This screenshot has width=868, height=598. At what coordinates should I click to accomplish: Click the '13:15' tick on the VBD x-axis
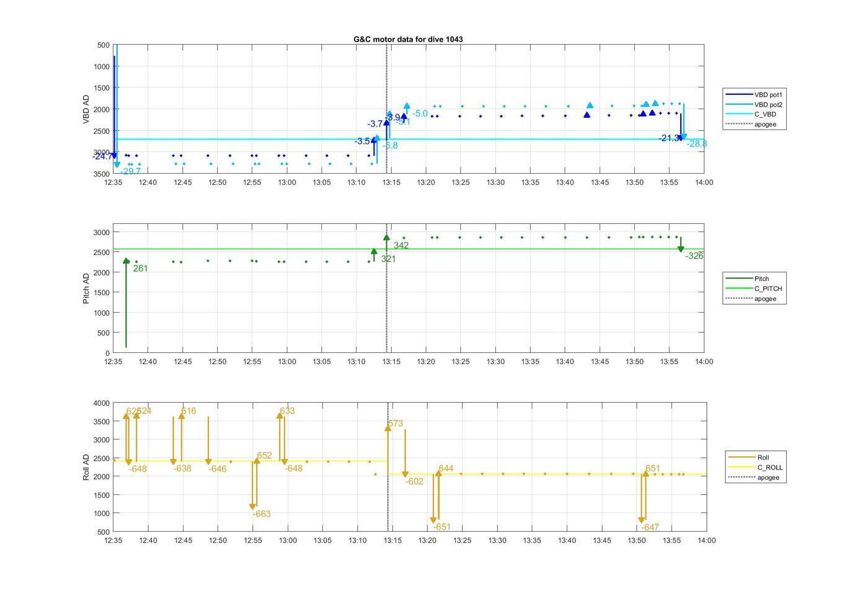click(391, 182)
